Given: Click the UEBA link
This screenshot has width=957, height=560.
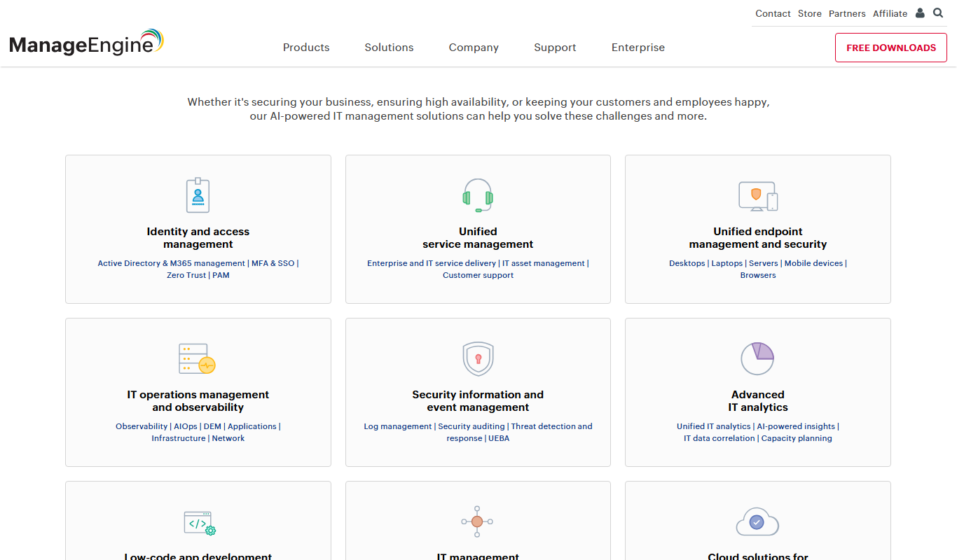Looking at the screenshot, I should point(499,438).
